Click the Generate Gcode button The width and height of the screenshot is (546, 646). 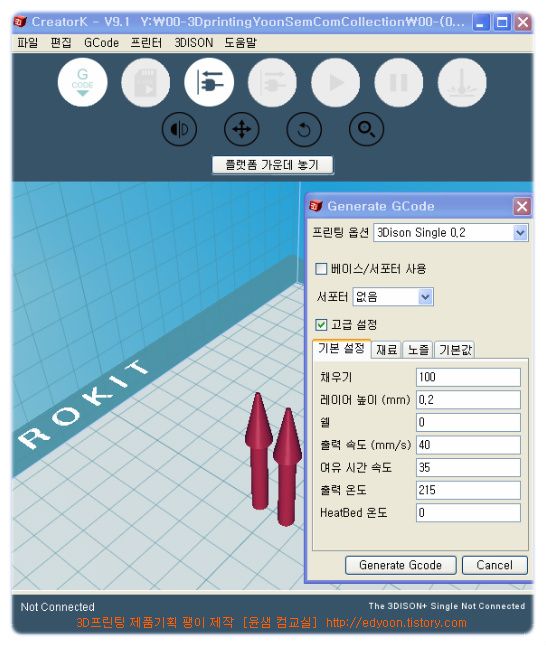click(x=401, y=565)
